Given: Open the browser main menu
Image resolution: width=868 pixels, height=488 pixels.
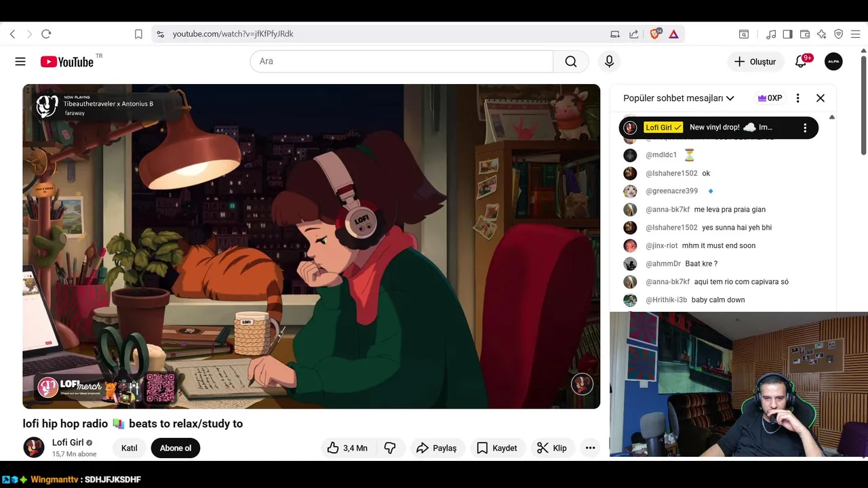Looking at the screenshot, I should pos(856,34).
